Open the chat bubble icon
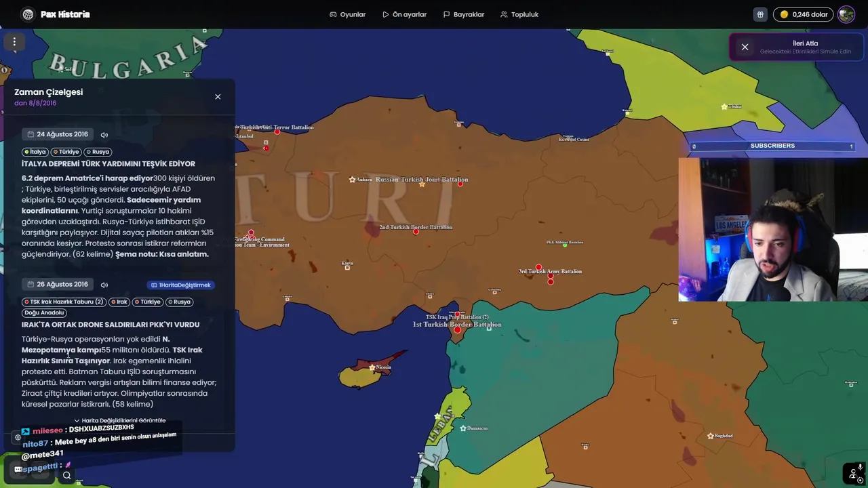The height and width of the screenshot is (488, 868). pos(18,469)
